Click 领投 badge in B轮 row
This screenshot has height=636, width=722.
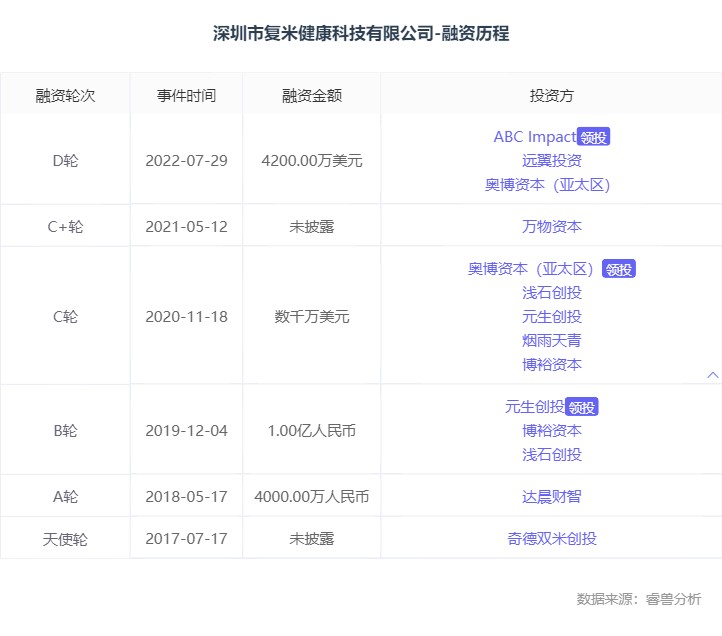pos(582,407)
